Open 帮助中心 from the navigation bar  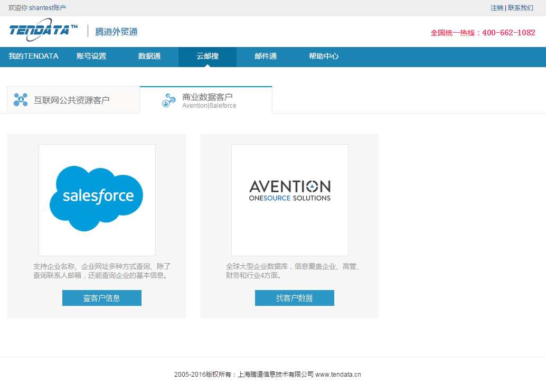pyautogui.click(x=324, y=57)
